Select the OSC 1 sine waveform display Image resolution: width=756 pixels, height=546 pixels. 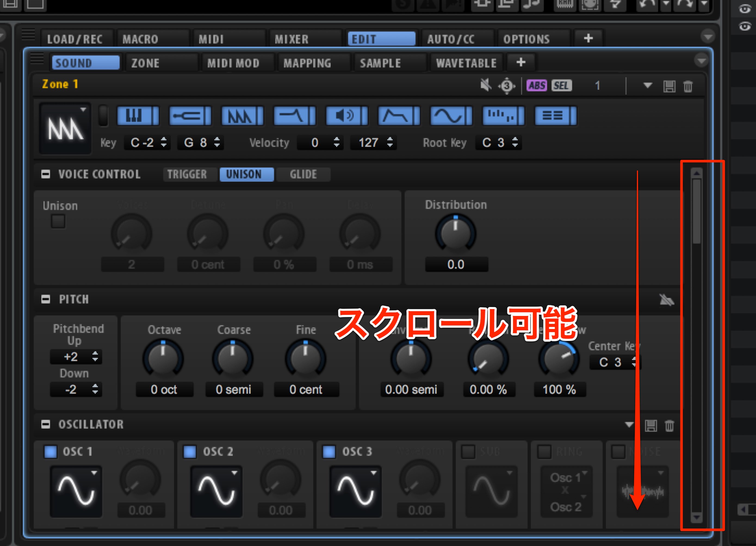tap(76, 491)
